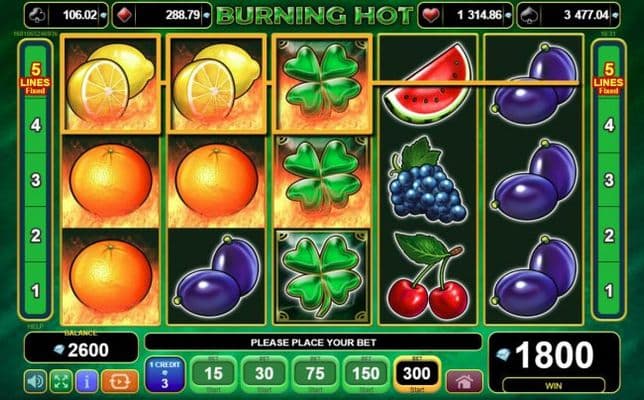
Task: Click the cherries symbol on reel four
Action: 428,277
